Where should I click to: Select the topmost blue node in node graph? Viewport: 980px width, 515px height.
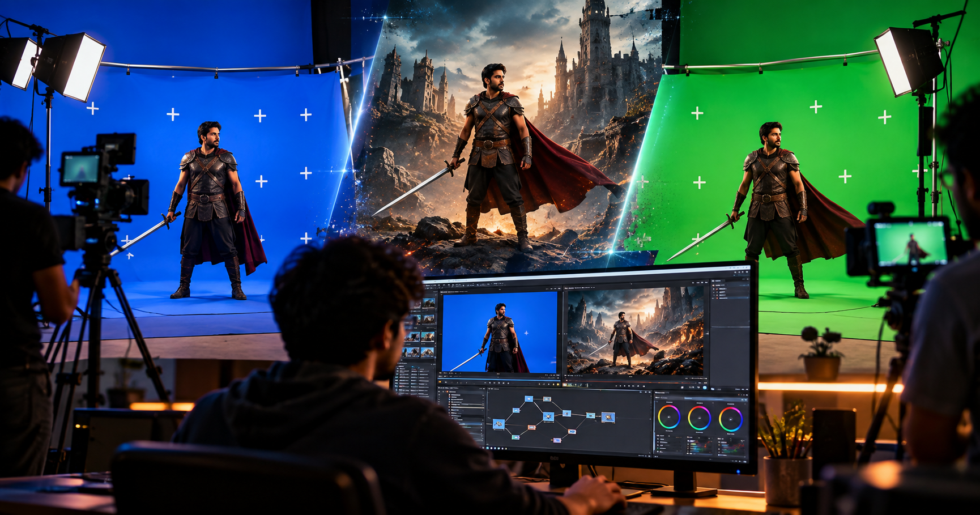point(529,399)
